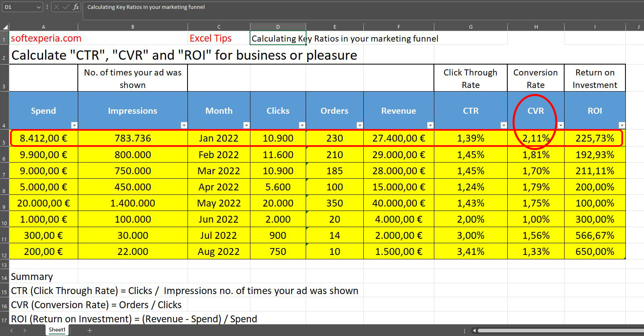Image resolution: width=644 pixels, height=336 pixels.
Task: Open the Spend column filter dropdown
Action: point(74,125)
